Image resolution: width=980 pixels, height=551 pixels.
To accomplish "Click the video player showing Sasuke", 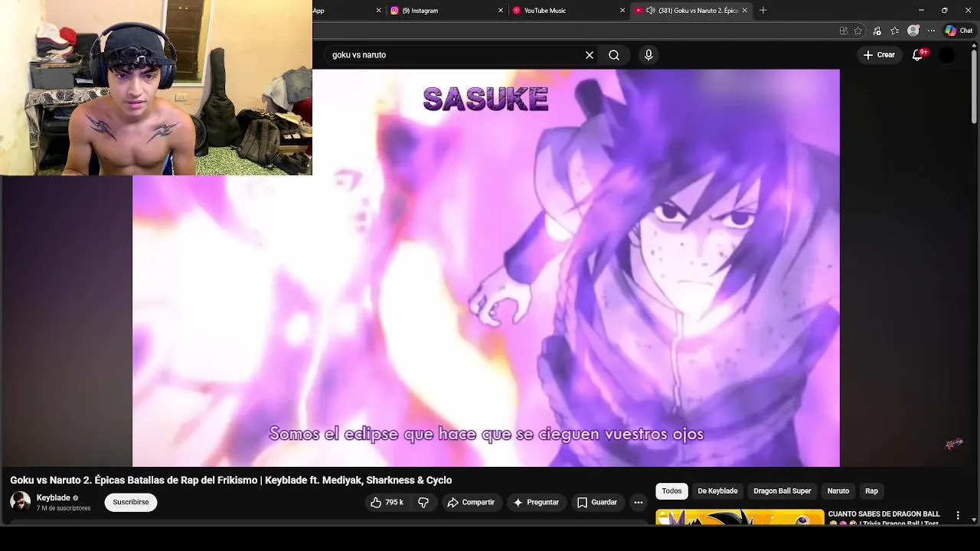I will pyautogui.click(x=486, y=268).
